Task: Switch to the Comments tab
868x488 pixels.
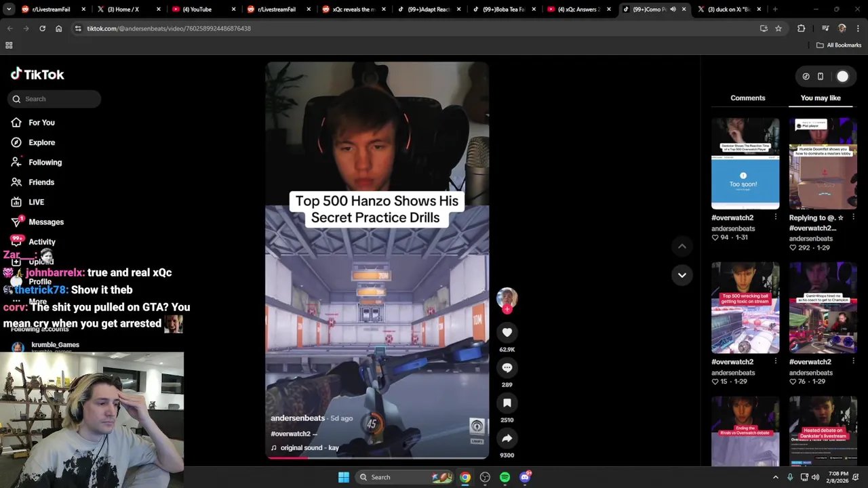Action: [747, 98]
